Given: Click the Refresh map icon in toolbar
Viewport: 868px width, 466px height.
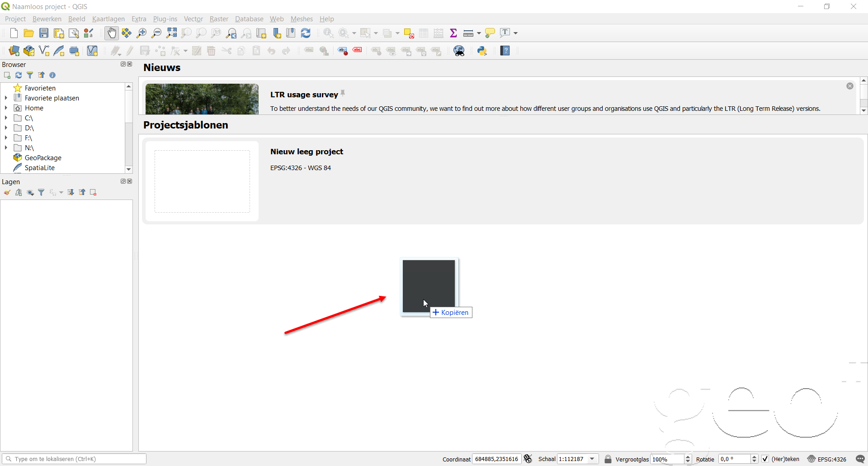Looking at the screenshot, I should (306, 33).
